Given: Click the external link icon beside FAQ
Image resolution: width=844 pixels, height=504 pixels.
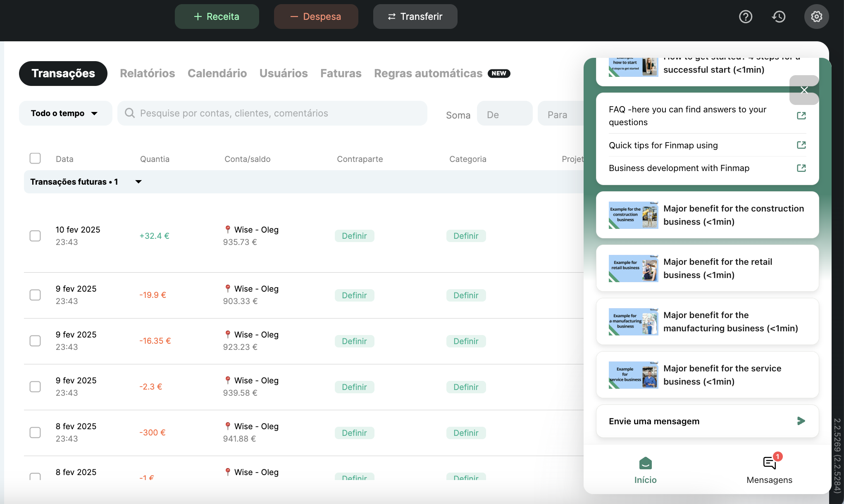Looking at the screenshot, I should click(x=801, y=116).
